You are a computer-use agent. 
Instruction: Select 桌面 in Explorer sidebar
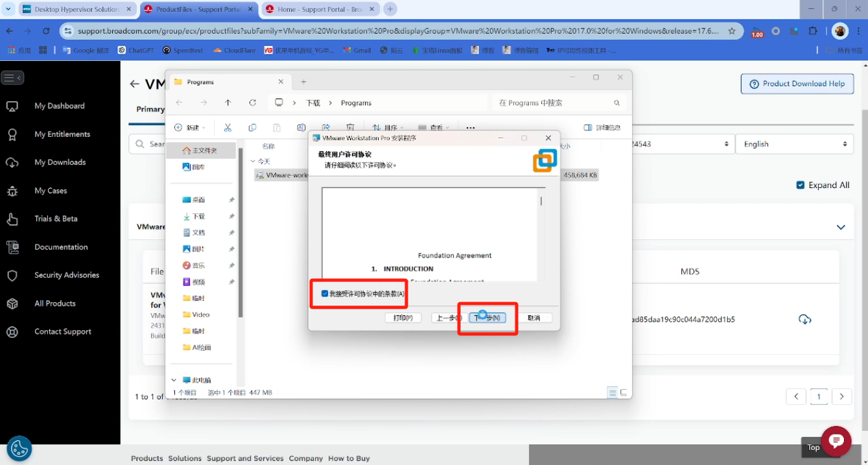pos(193,200)
